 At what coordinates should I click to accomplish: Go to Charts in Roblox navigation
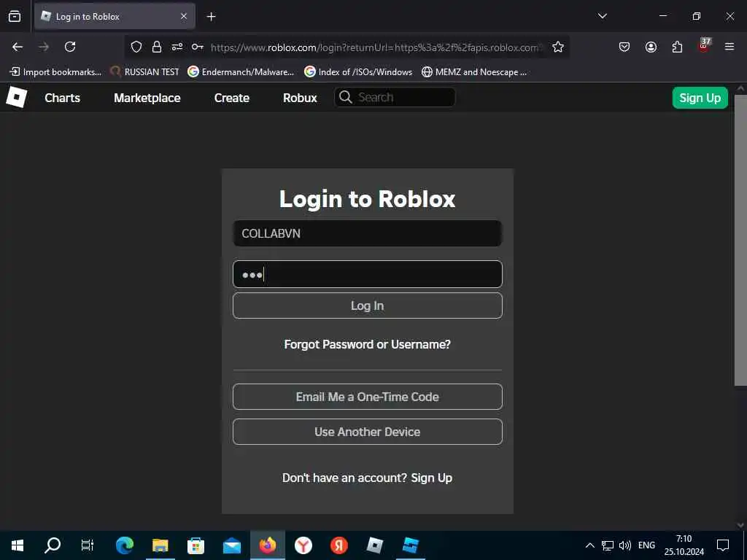click(x=63, y=98)
